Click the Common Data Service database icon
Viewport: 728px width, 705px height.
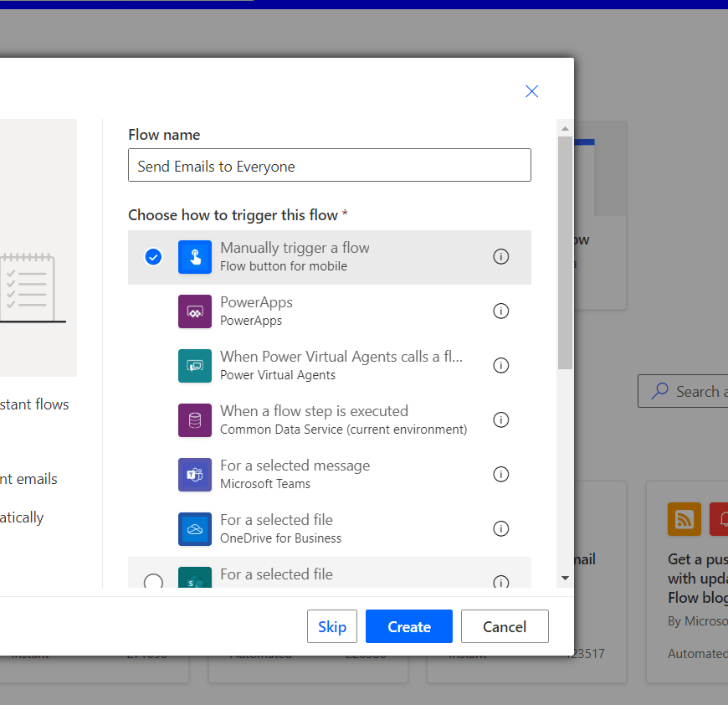click(195, 419)
